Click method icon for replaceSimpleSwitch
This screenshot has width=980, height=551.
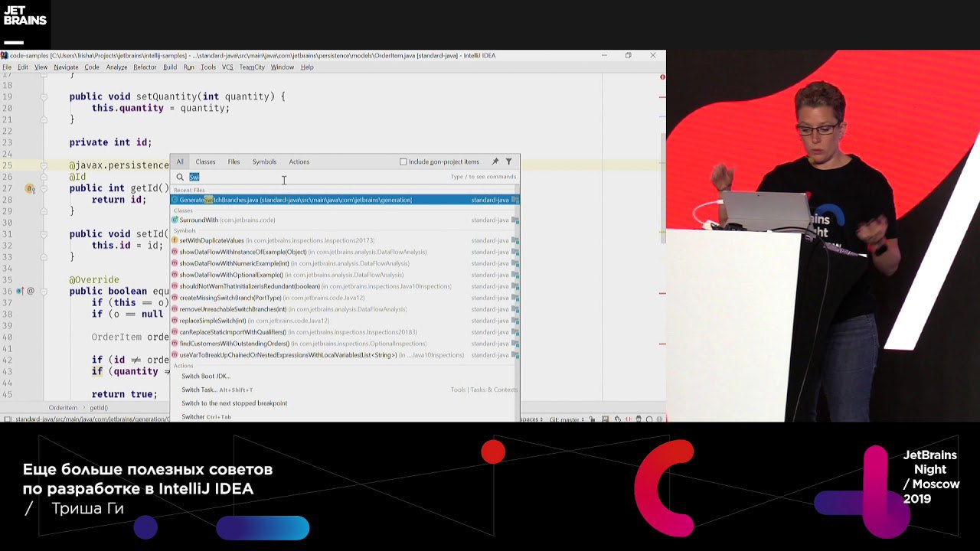pos(175,321)
